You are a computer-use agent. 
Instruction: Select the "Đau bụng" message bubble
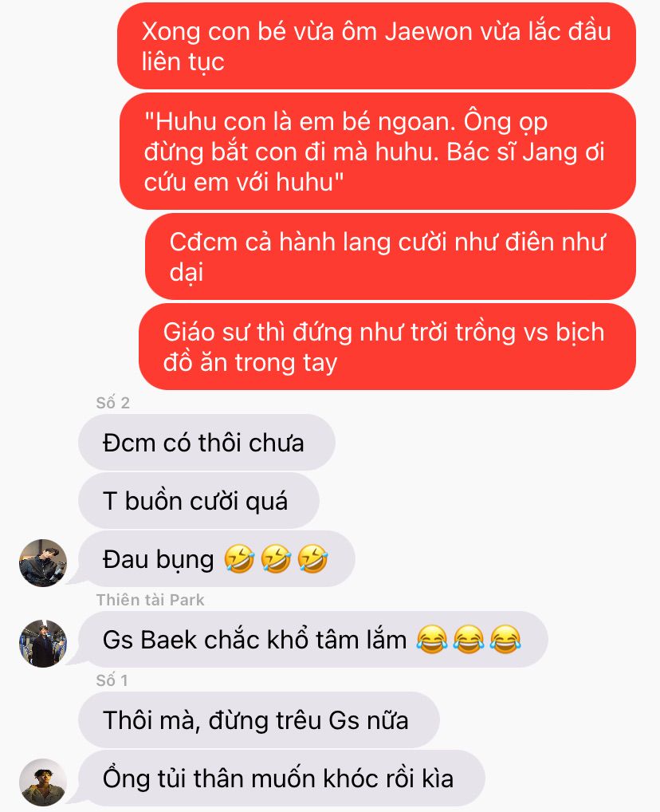click(x=216, y=559)
